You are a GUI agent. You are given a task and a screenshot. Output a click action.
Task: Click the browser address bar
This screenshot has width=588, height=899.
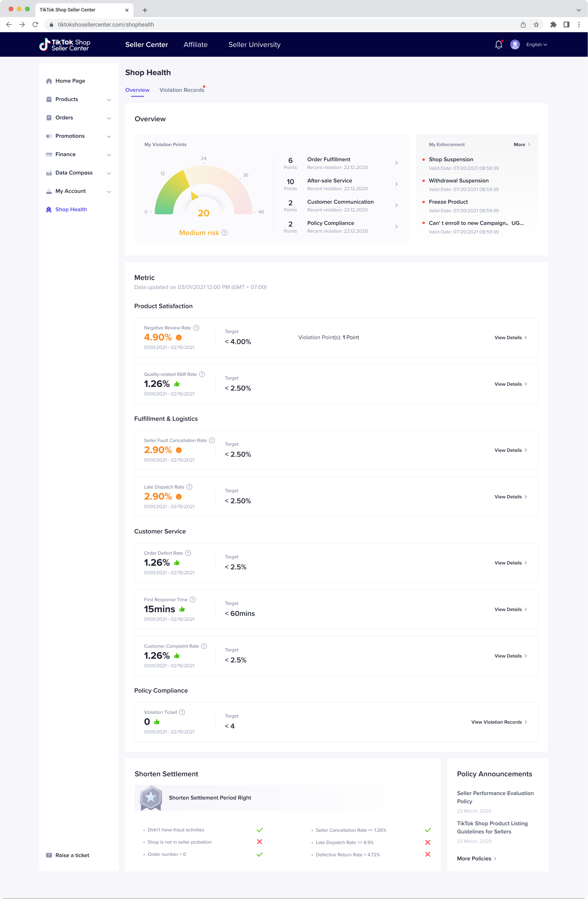(264, 24)
